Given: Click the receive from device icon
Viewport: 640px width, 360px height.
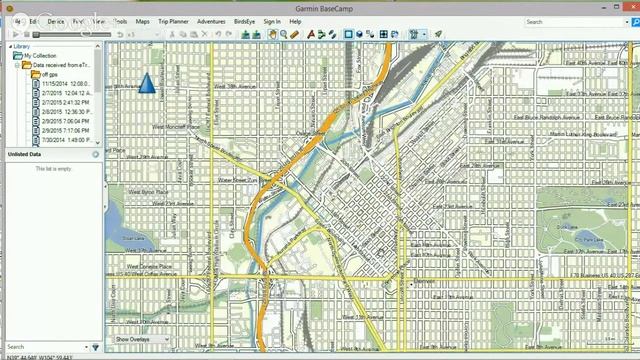Looking at the screenshot, I should [x=256, y=35].
